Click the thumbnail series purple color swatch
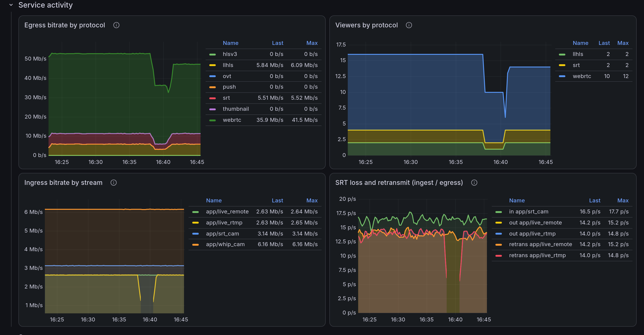This screenshot has width=644, height=335. 213,109
